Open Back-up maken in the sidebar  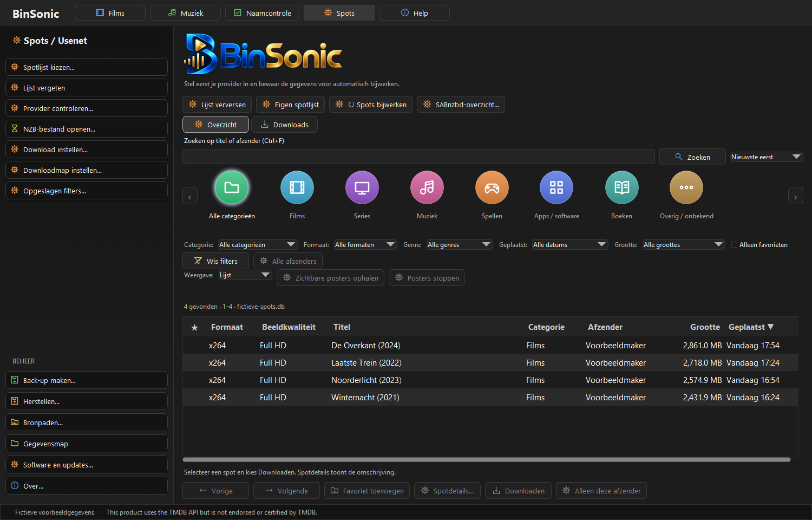[87, 380]
